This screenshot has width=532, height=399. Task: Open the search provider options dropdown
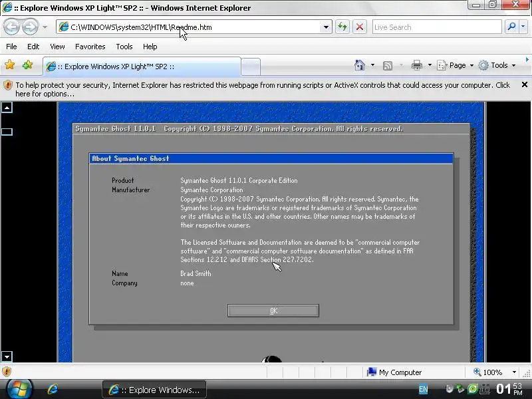523,27
